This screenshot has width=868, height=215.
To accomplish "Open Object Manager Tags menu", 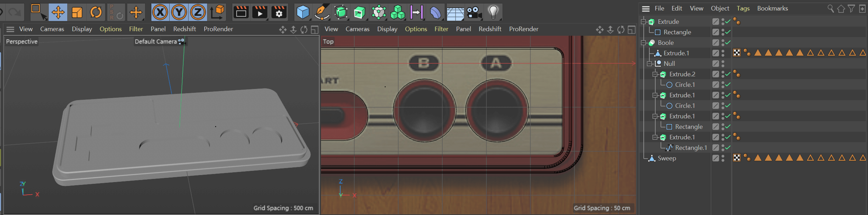I will tap(743, 8).
